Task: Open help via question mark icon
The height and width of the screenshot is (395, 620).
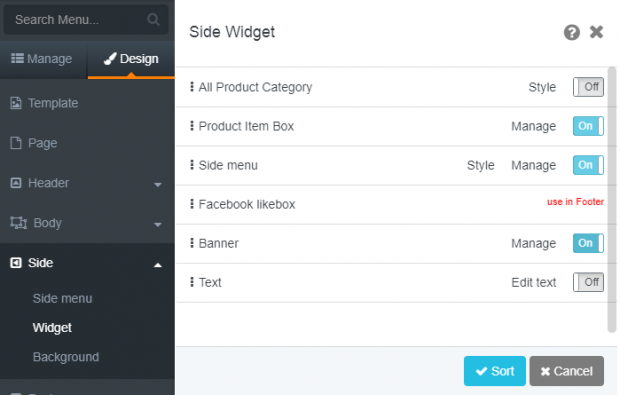Action: tap(571, 32)
